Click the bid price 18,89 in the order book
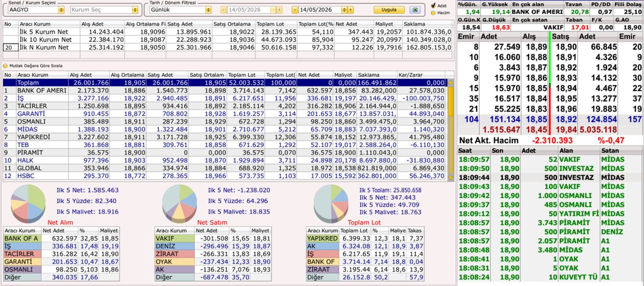This screenshot has height=286, width=644. coord(537,47)
